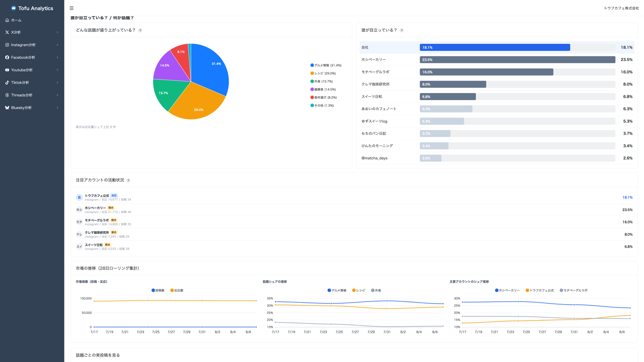Open スイーツ日和 account name in list

(x=94, y=245)
